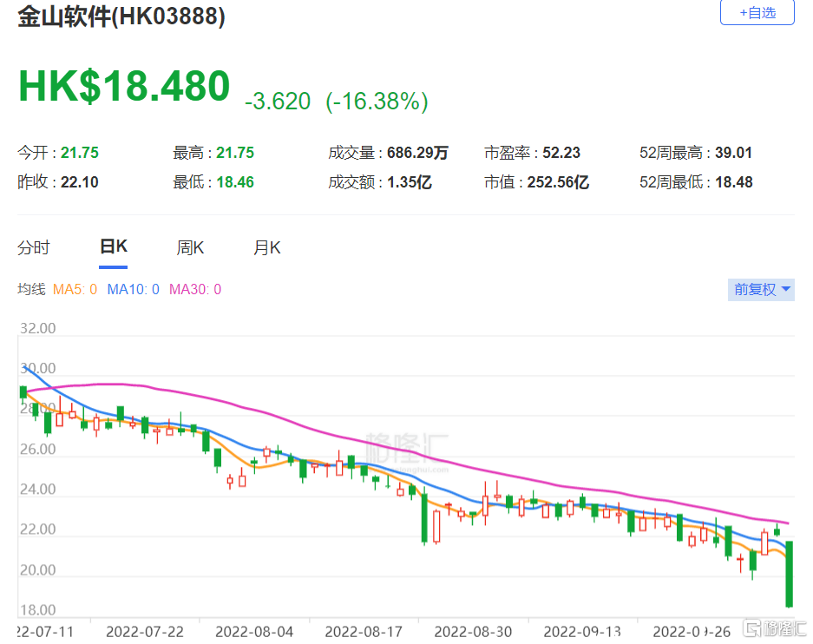
Task: Click the 市盈率 value 52.23
Action: pyautogui.click(x=561, y=153)
